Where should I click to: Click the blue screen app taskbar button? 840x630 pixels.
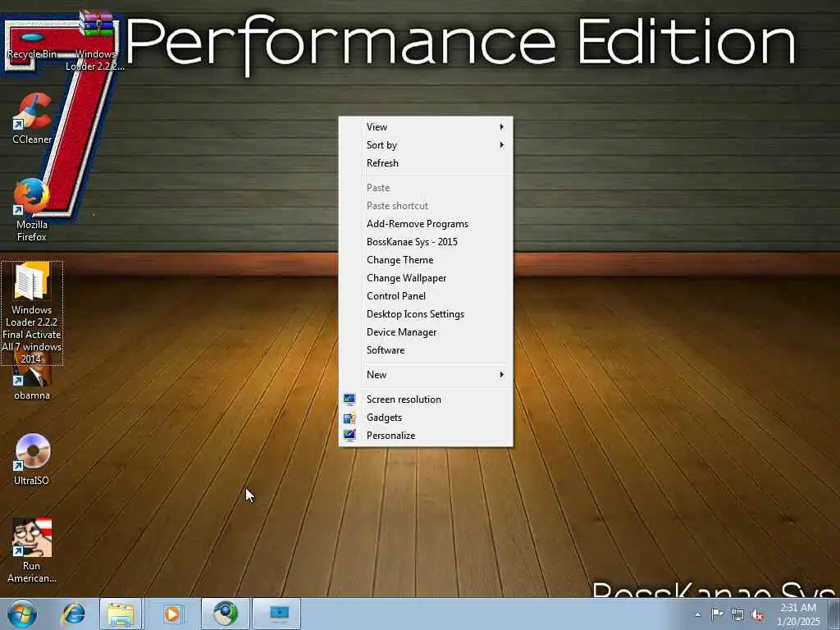tap(276, 614)
